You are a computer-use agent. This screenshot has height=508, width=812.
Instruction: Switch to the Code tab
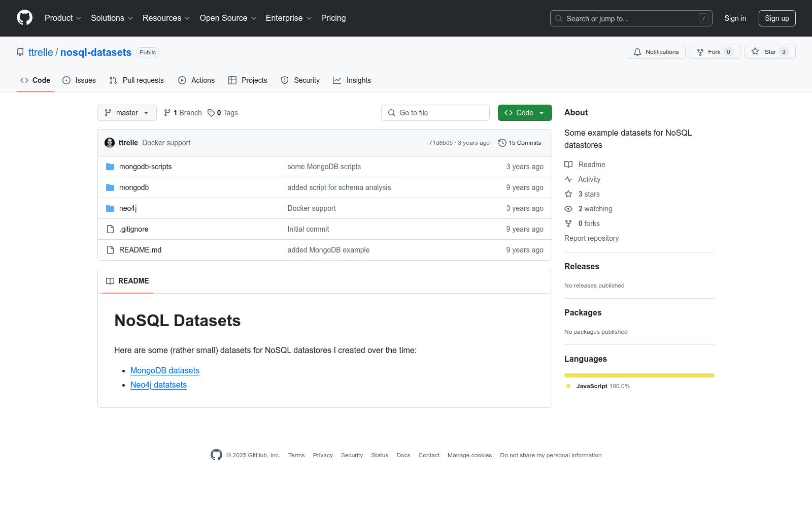[x=36, y=80]
